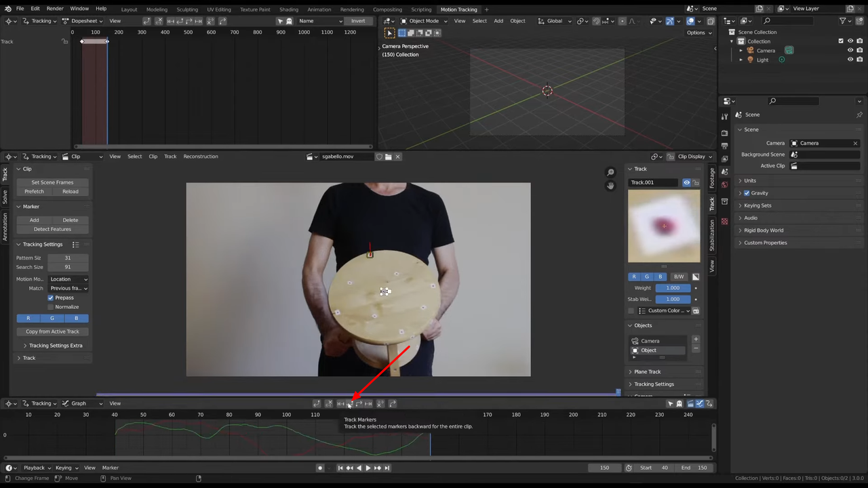
Task: Enable the Normalize tracking option
Action: (x=51, y=306)
